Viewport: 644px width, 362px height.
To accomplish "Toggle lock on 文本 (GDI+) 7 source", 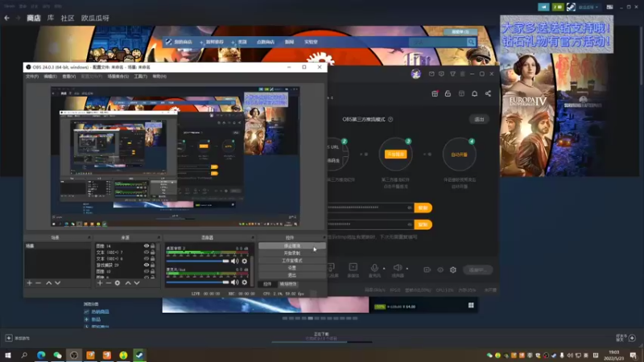I will click(153, 252).
